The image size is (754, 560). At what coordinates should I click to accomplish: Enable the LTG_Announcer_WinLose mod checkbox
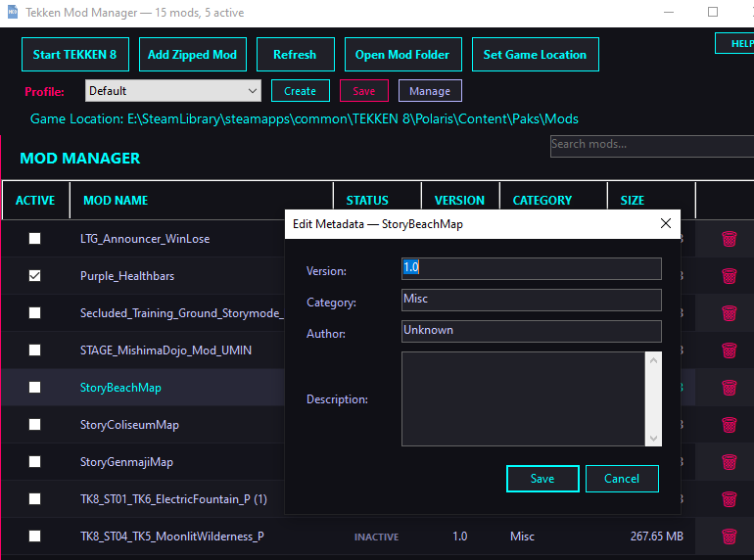pyautogui.click(x=34, y=239)
